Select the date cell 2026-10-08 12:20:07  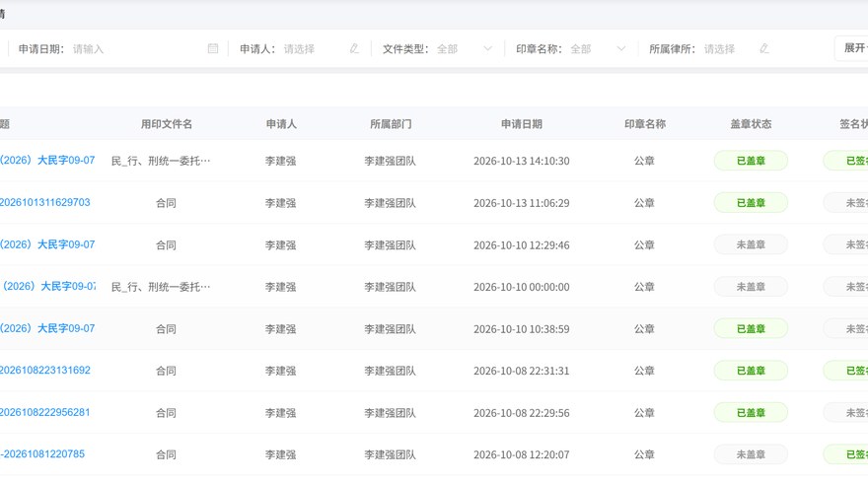pyautogui.click(x=522, y=454)
